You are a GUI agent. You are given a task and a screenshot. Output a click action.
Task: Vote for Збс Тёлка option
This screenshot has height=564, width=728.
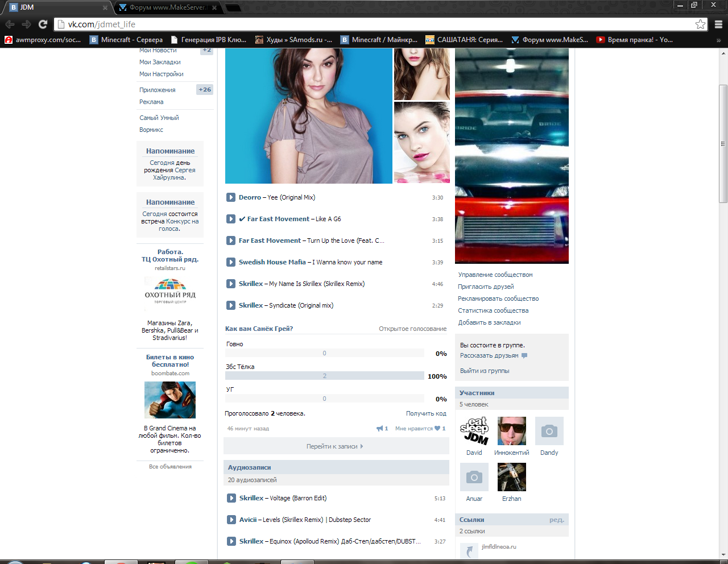coord(240,367)
